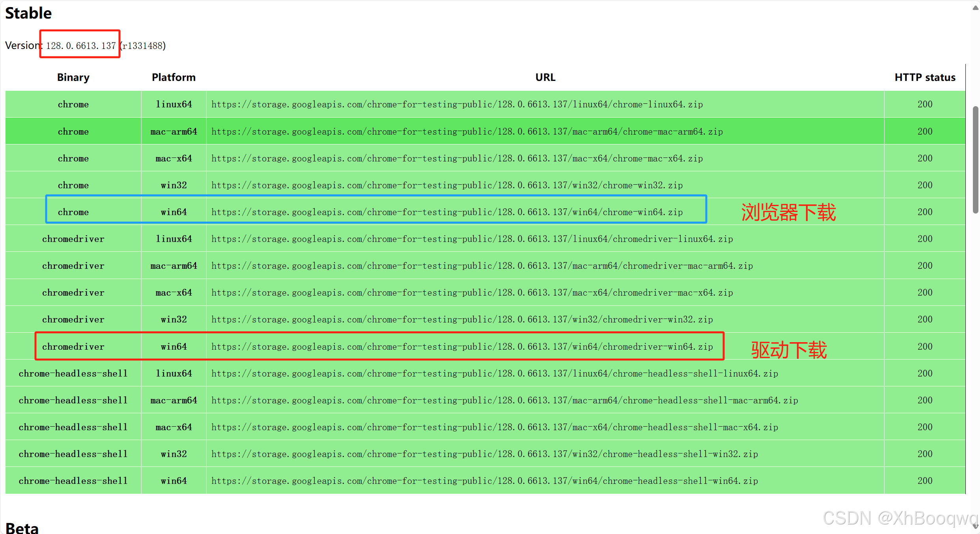Image resolution: width=980 pixels, height=534 pixels.
Task: Click win32 platform cell of chrome row
Action: tap(174, 185)
